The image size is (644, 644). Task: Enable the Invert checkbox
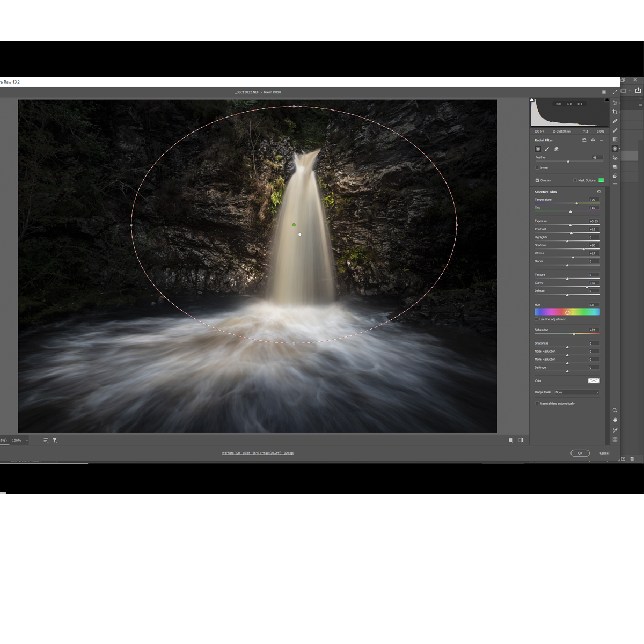[x=537, y=168]
